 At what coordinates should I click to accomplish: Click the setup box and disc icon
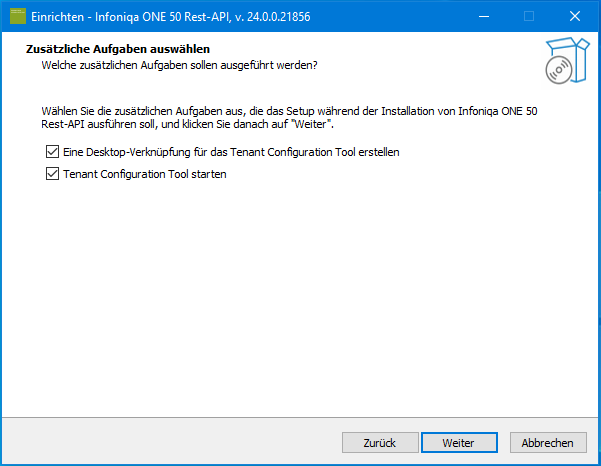click(567, 61)
